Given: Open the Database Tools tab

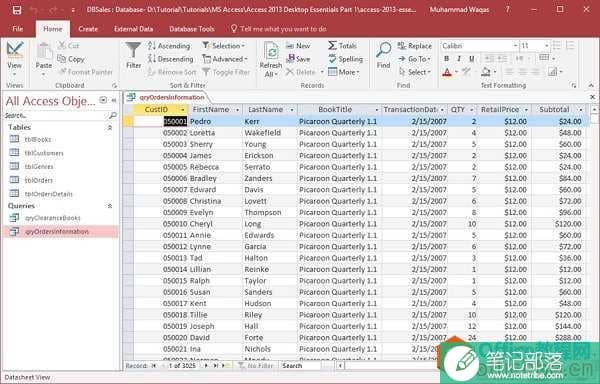Looking at the screenshot, I should pyautogui.click(x=192, y=29).
